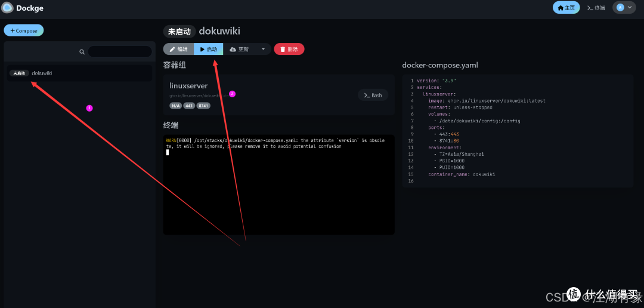Select the dokuwiki stack in the list
644x308 pixels.
[79, 73]
